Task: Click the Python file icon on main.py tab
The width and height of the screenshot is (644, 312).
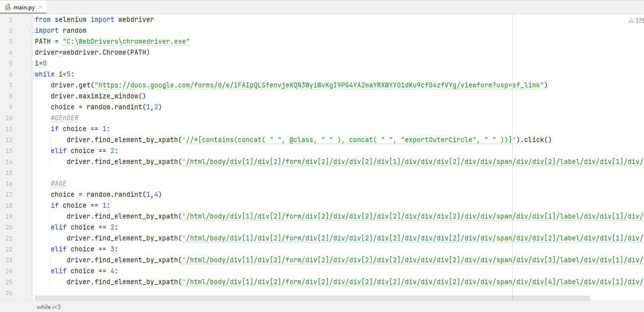Action: [8, 7]
